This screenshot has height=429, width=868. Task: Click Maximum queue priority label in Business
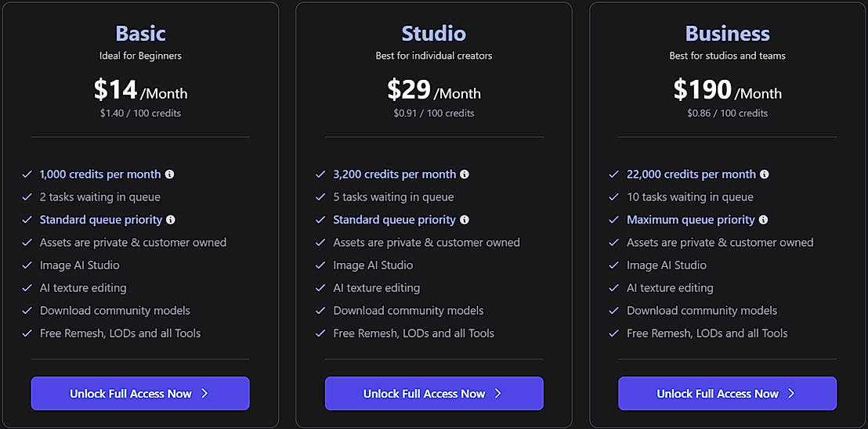[x=690, y=220]
